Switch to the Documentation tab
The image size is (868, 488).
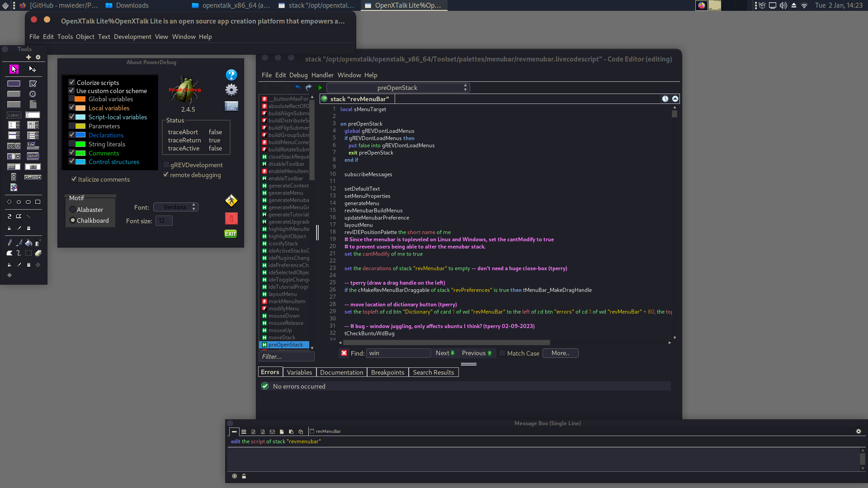(341, 372)
